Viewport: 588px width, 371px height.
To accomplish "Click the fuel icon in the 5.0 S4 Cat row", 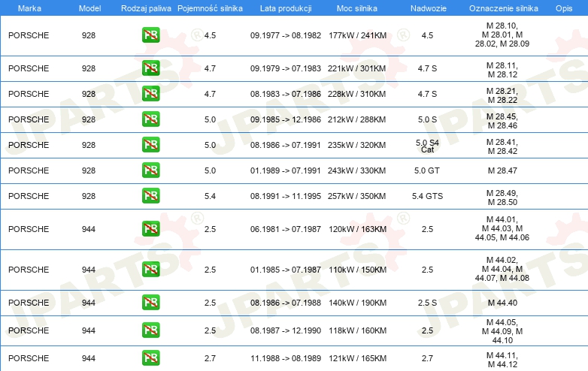I will (x=150, y=144).
